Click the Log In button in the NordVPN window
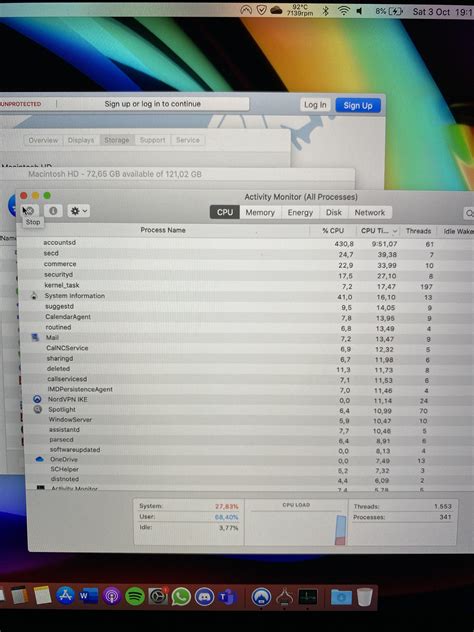474x632 pixels. (315, 105)
